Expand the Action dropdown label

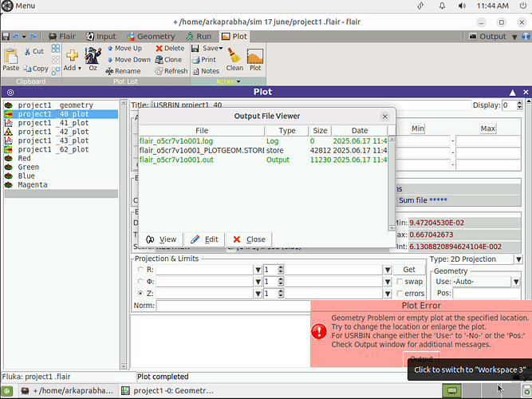[x=228, y=81]
